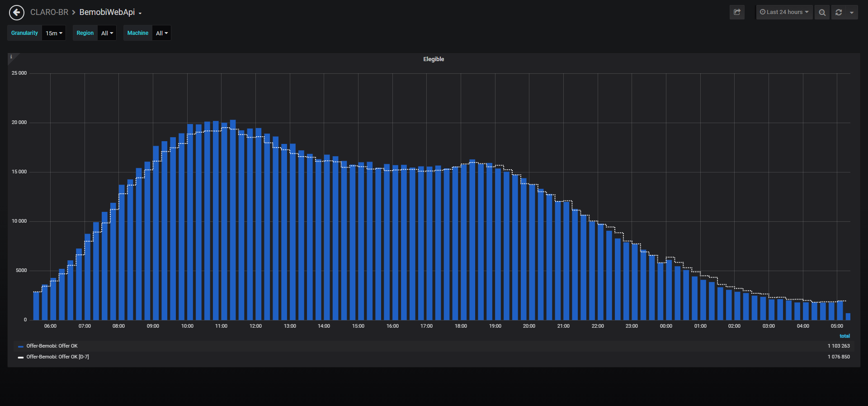The image size is (868, 406).
Task: Click the 5000 y-axis label
Action: pyautogui.click(x=21, y=270)
